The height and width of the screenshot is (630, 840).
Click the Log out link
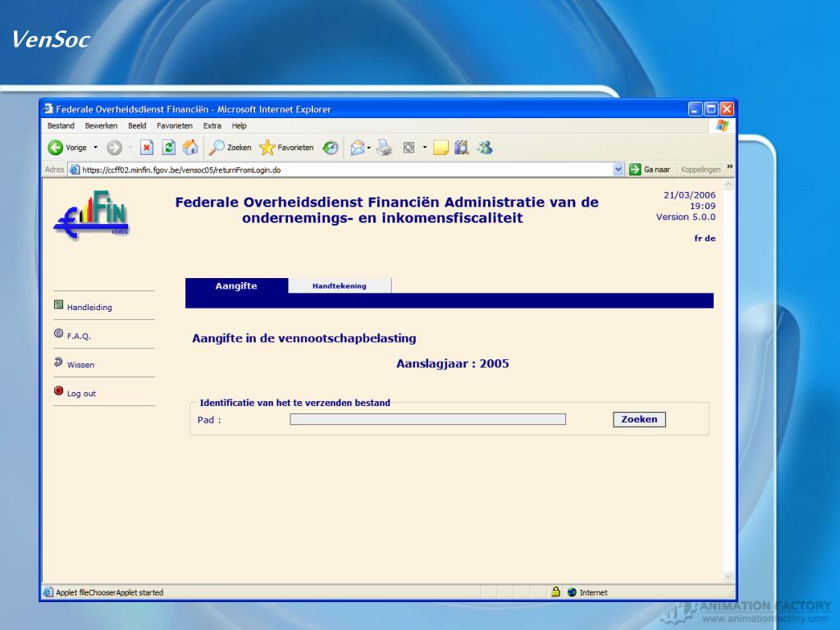point(81,394)
